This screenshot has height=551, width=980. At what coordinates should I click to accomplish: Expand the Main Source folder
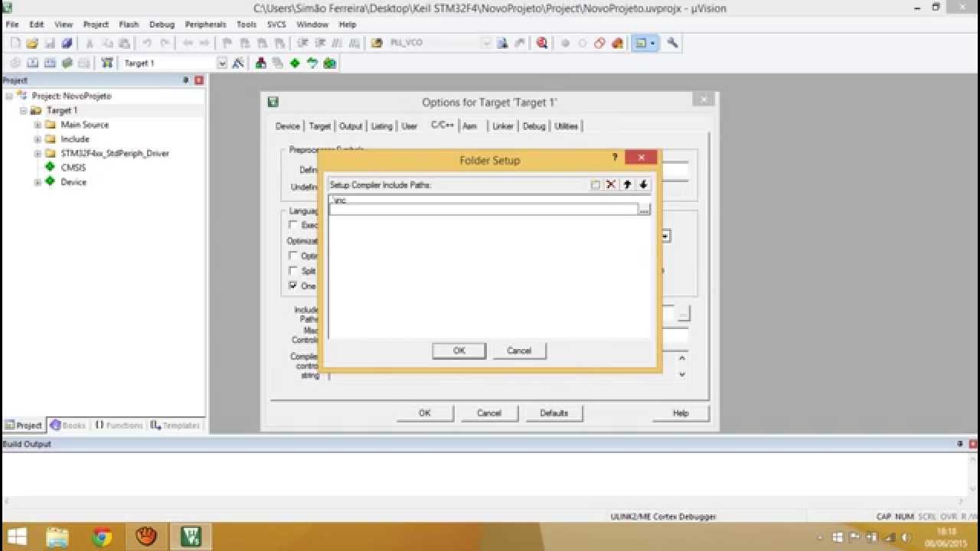[x=38, y=125]
